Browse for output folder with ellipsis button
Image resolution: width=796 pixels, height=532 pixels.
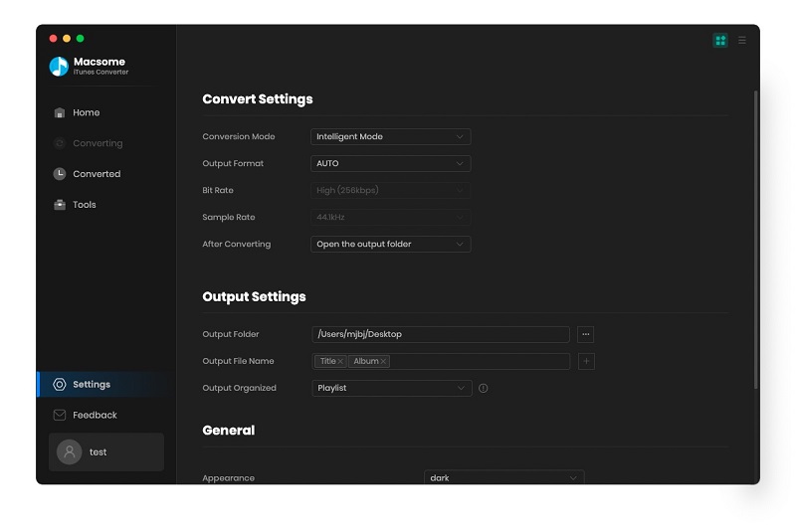click(586, 335)
